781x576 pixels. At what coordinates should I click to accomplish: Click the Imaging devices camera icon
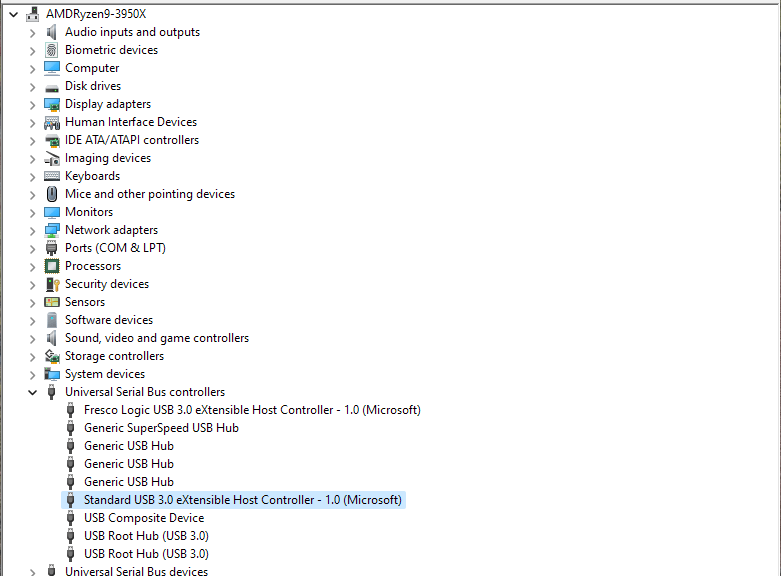click(52, 158)
